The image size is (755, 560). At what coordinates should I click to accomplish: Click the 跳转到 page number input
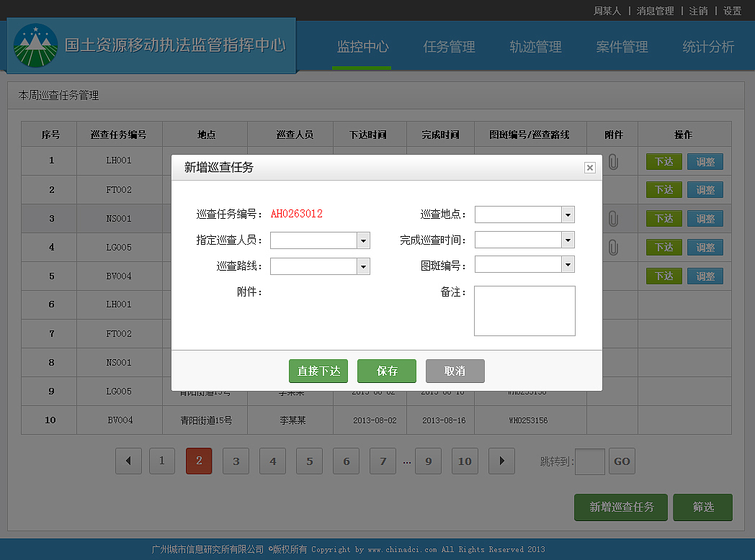590,461
